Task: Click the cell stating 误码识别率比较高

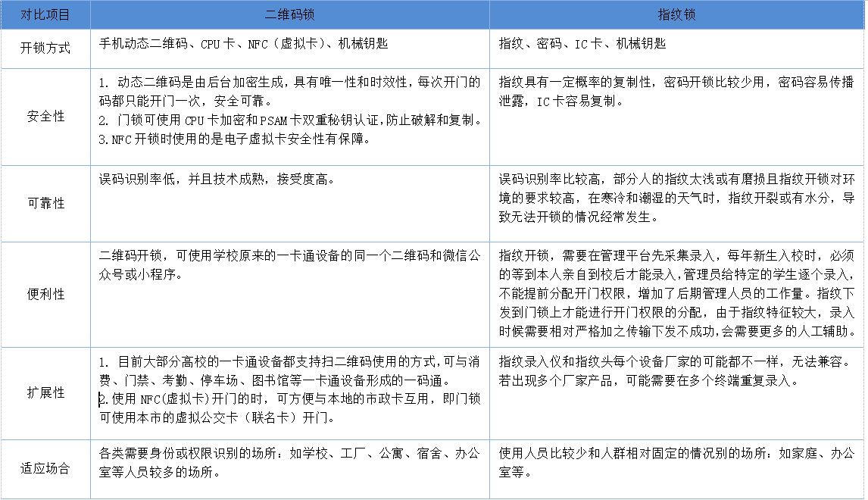Action: [677, 198]
